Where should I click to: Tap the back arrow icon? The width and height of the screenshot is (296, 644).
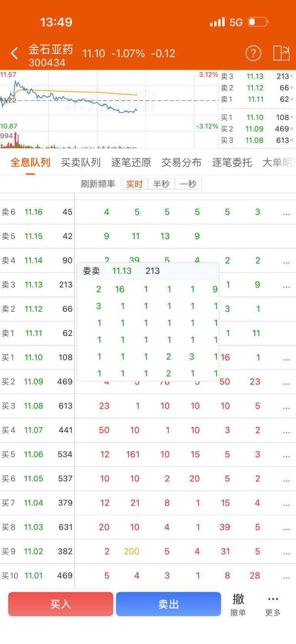click(15, 53)
